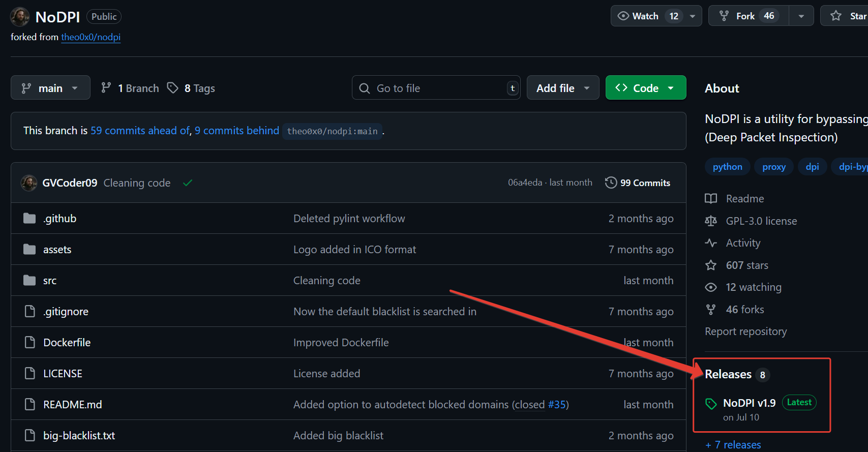Viewport: 868px width, 452px height.
Task: Click the Report repository link
Action: pos(745,332)
